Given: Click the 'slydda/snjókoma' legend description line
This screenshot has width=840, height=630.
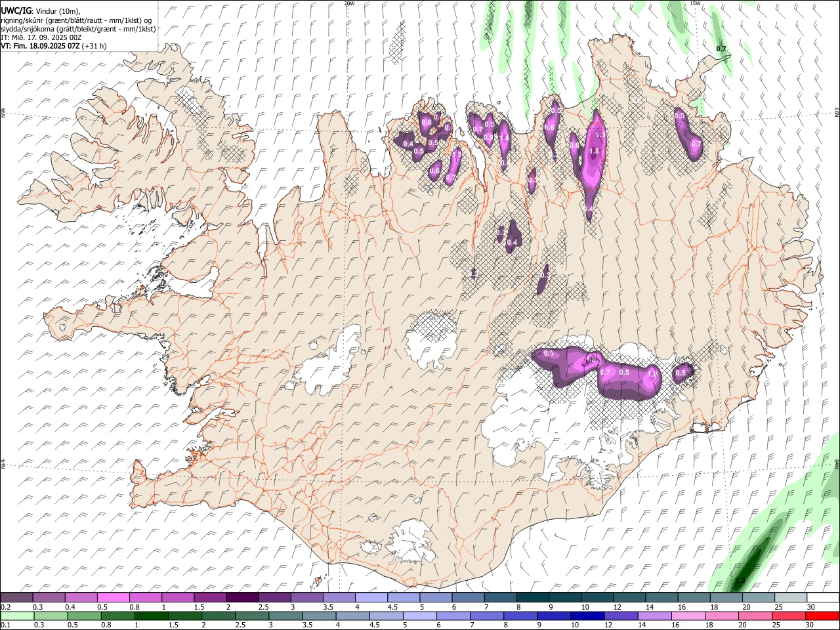Looking at the screenshot, I should (78, 29).
